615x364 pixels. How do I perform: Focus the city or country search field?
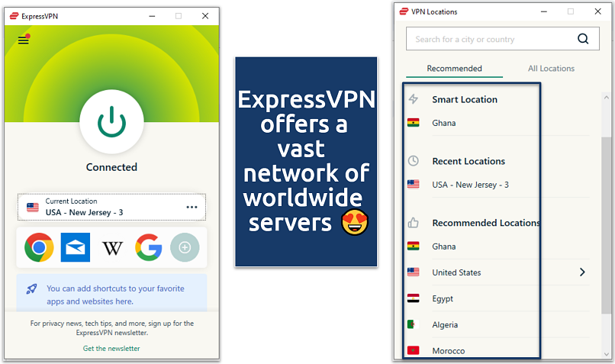pyautogui.click(x=488, y=39)
